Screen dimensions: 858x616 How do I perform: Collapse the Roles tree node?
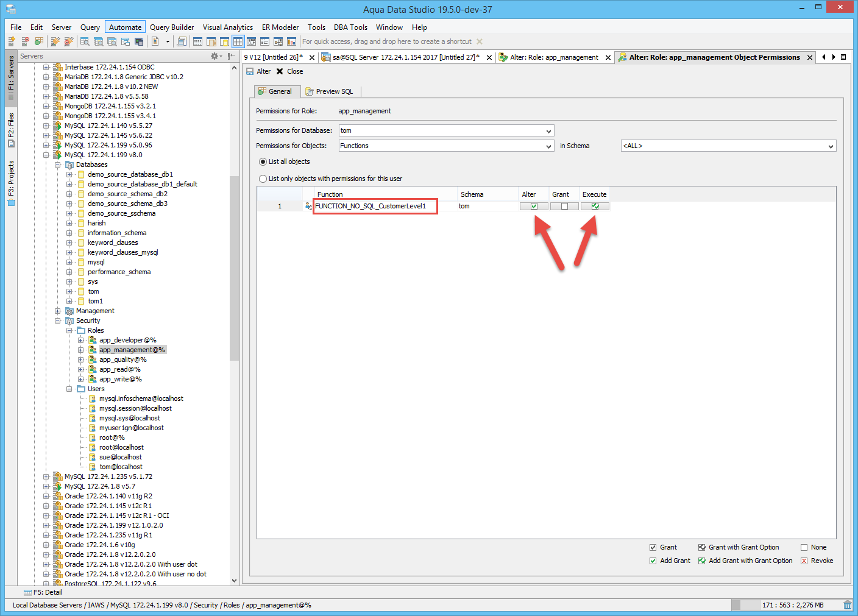tap(69, 330)
